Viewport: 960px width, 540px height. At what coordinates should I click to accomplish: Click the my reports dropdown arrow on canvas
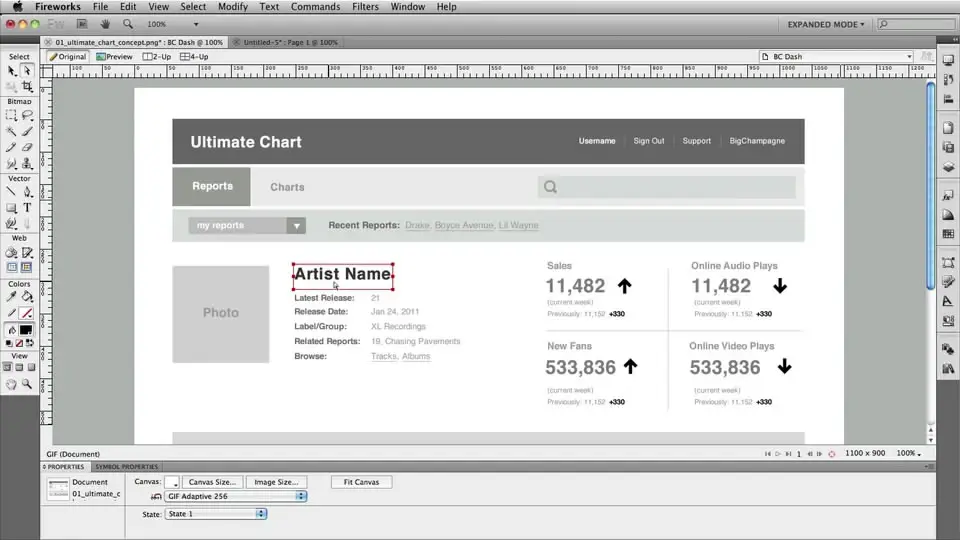click(296, 226)
